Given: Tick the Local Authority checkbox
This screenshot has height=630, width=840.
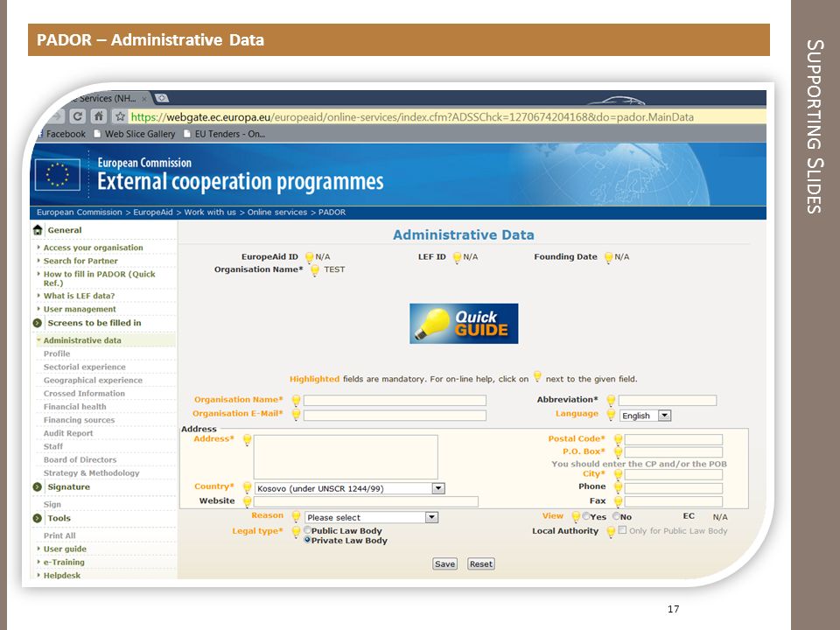Looking at the screenshot, I should [622, 530].
